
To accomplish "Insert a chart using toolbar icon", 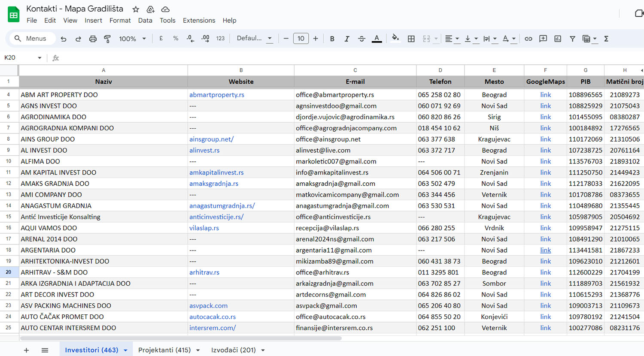I will 558,39.
